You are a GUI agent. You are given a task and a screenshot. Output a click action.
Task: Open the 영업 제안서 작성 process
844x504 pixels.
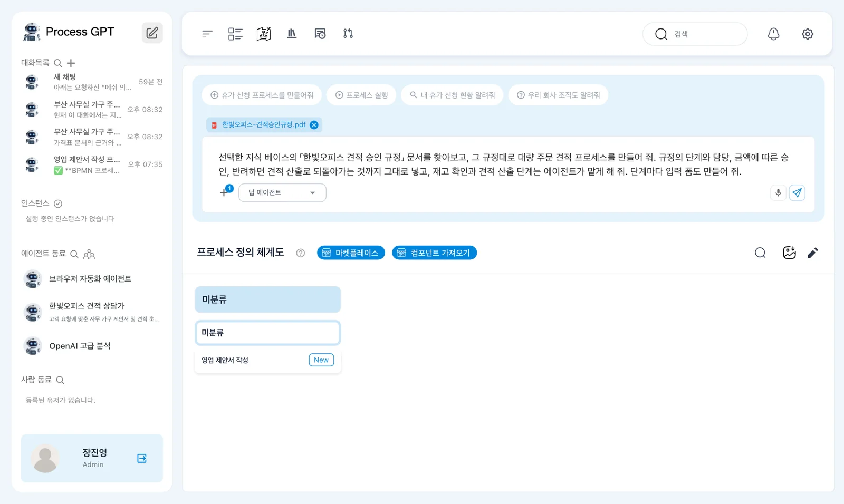coord(267,360)
